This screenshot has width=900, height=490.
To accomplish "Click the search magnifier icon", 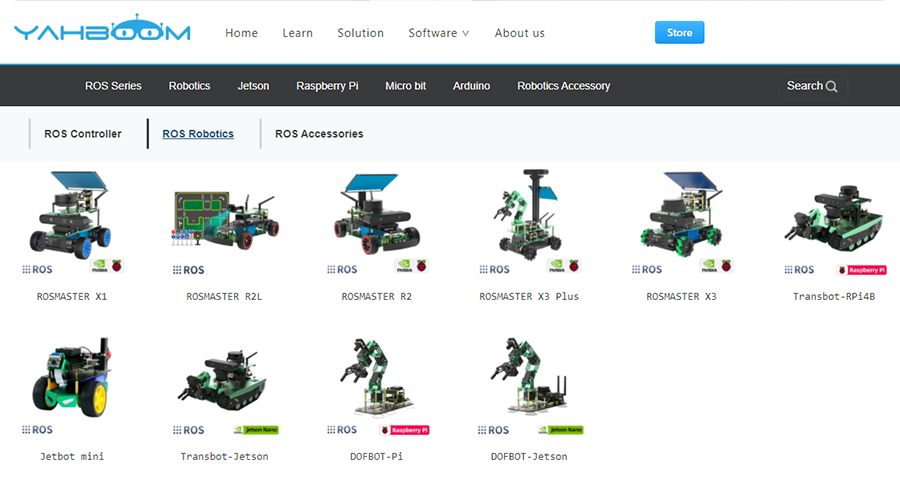I will coord(831,87).
